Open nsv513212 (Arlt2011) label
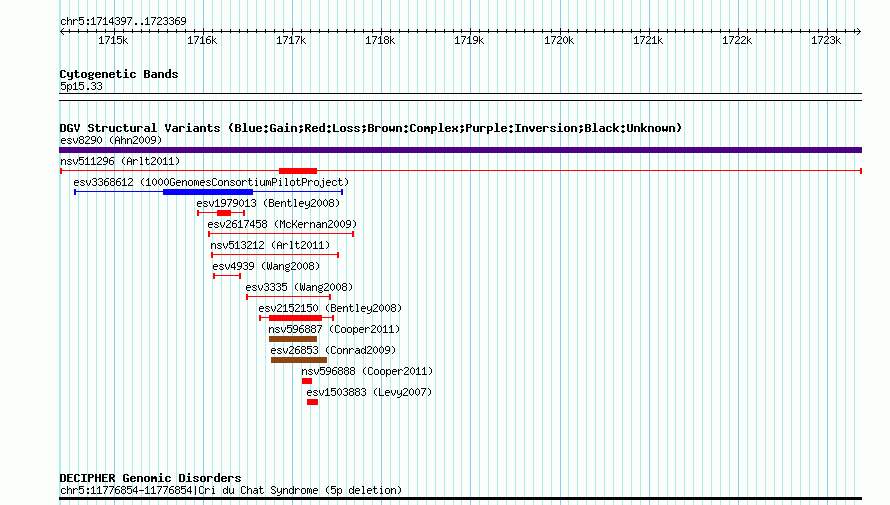 click(x=270, y=245)
